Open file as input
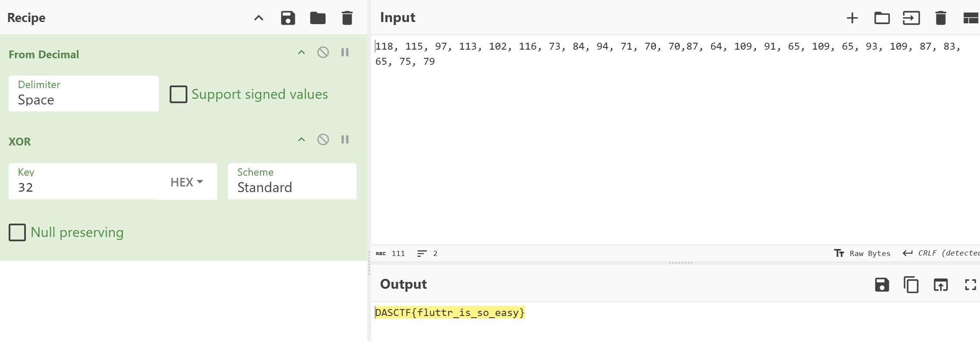The image size is (980, 341). [911, 18]
